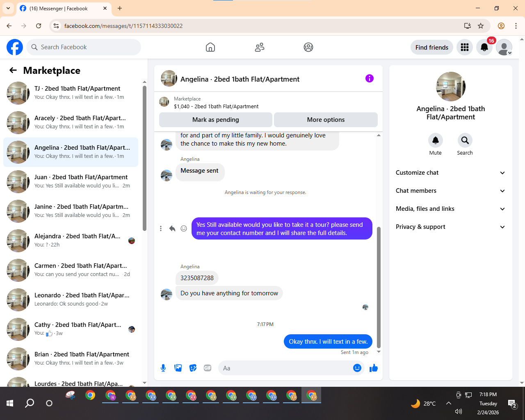Click Mark as pending button
This screenshot has width=525, height=420.
pos(216,120)
